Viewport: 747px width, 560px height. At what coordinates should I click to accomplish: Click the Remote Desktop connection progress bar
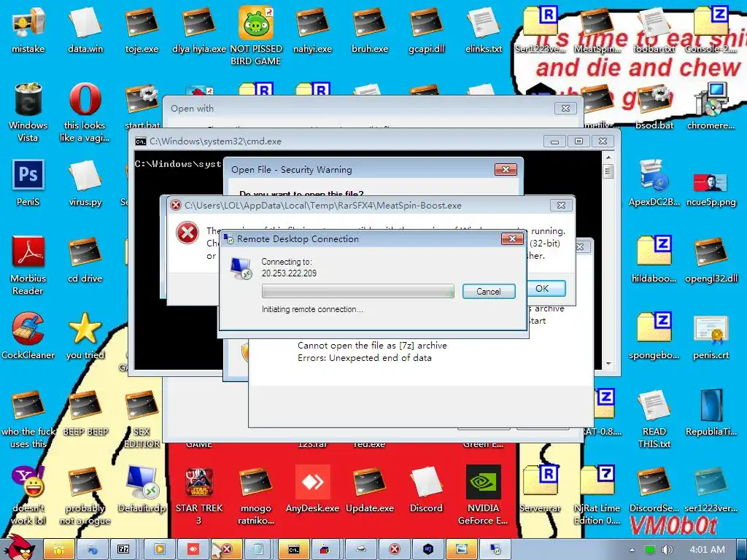click(357, 291)
